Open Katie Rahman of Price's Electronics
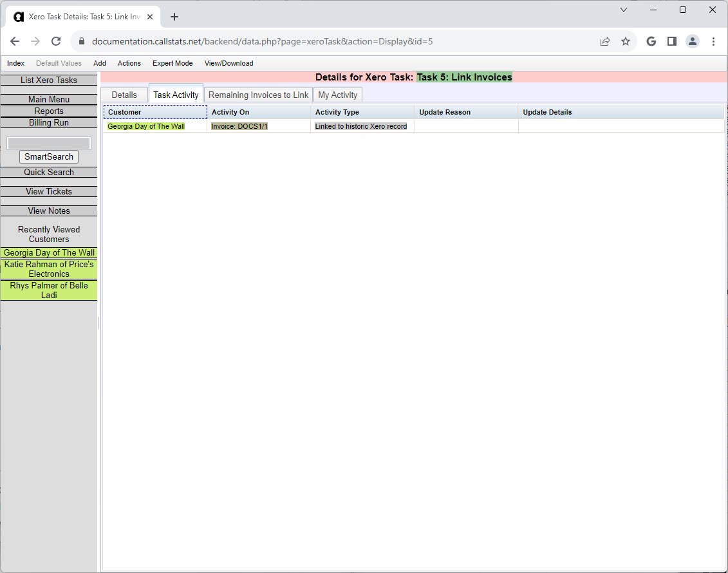 pos(48,269)
